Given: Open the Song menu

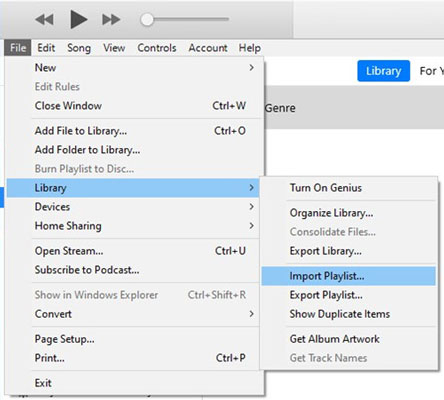Looking at the screenshot, I should (x=79, y=48).
